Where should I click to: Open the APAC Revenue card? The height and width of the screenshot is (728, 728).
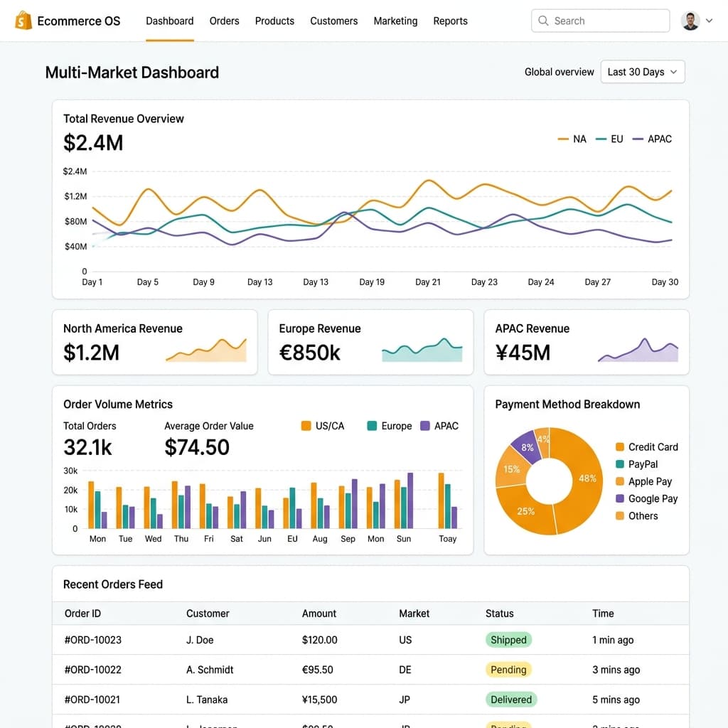pos(587,342)
